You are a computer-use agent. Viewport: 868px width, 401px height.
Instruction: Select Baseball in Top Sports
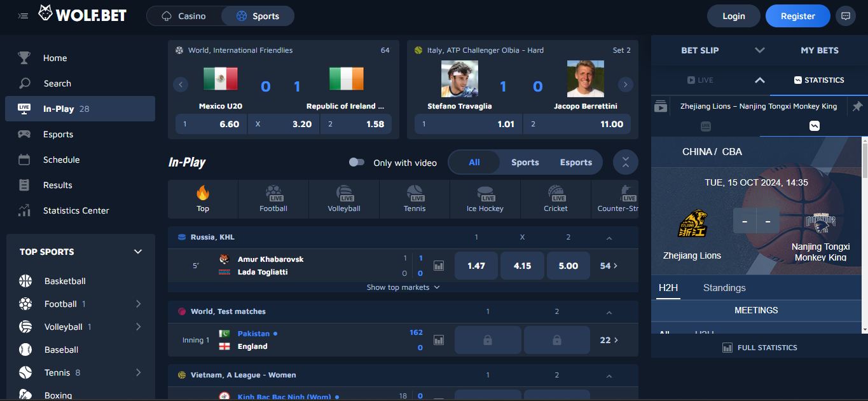pyautogui.click(x=80, y=350)
